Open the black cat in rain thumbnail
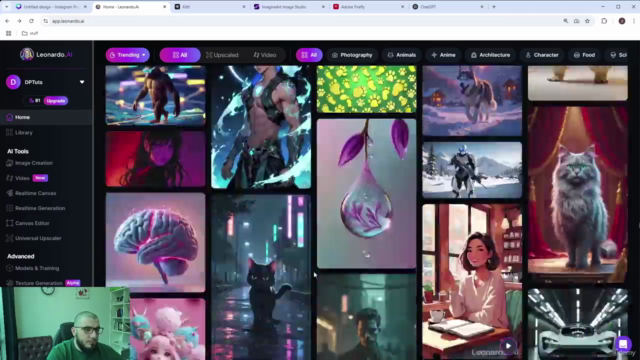640x360 pixels. (261, 278)
